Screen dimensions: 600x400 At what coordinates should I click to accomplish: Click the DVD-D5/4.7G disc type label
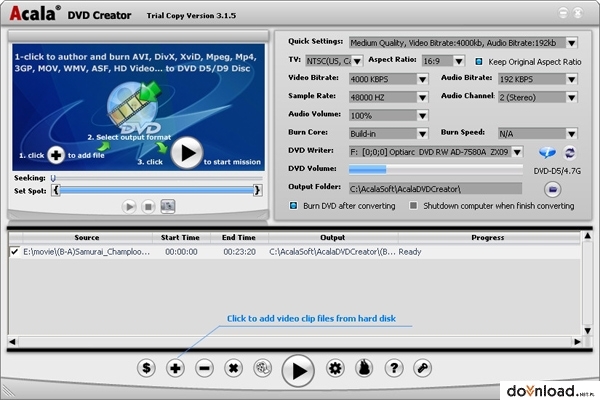557,171
